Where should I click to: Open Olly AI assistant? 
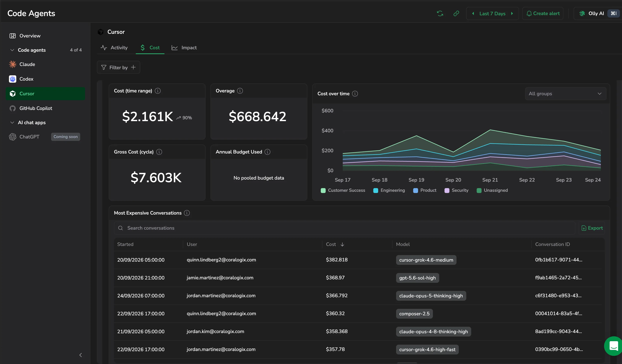(x=597, y=13)
